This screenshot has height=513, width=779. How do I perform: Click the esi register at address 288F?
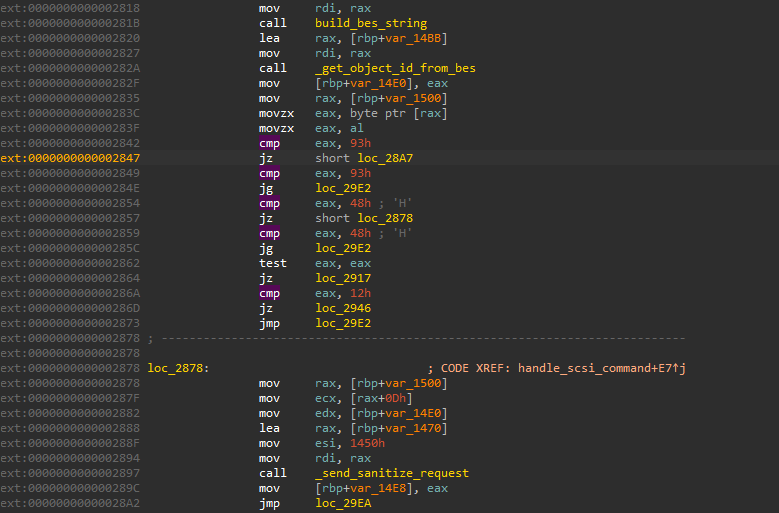325,443
